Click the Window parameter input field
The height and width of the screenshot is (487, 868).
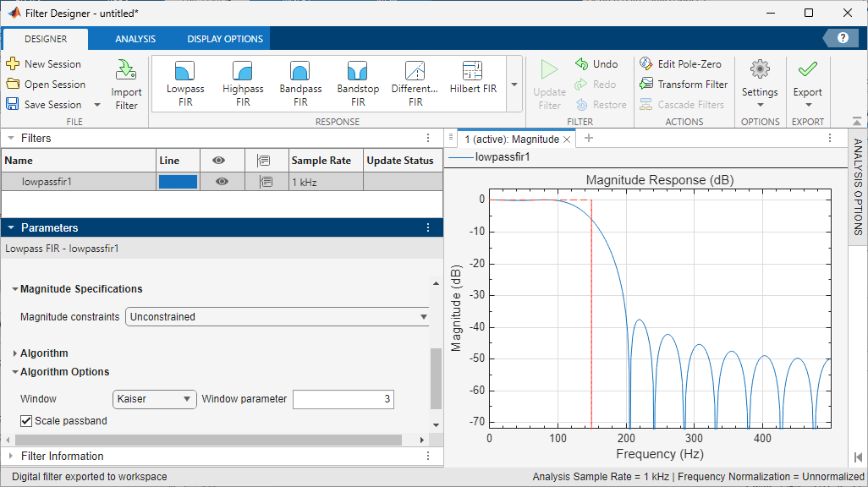[x=343, y=399]
